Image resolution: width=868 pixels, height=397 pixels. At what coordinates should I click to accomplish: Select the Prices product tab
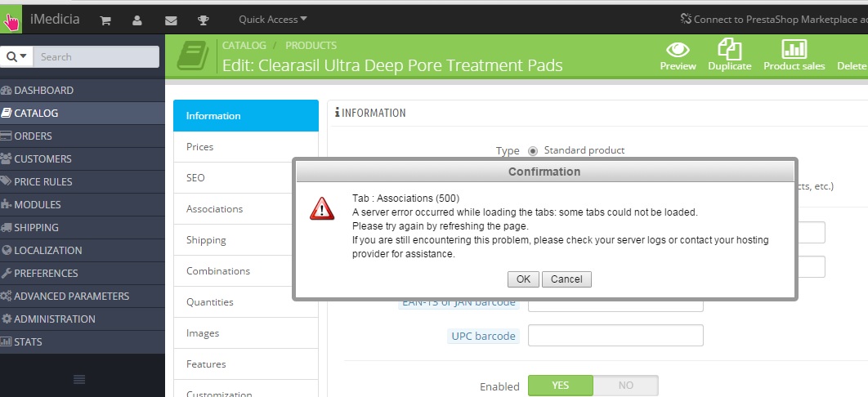pos(246,146)
